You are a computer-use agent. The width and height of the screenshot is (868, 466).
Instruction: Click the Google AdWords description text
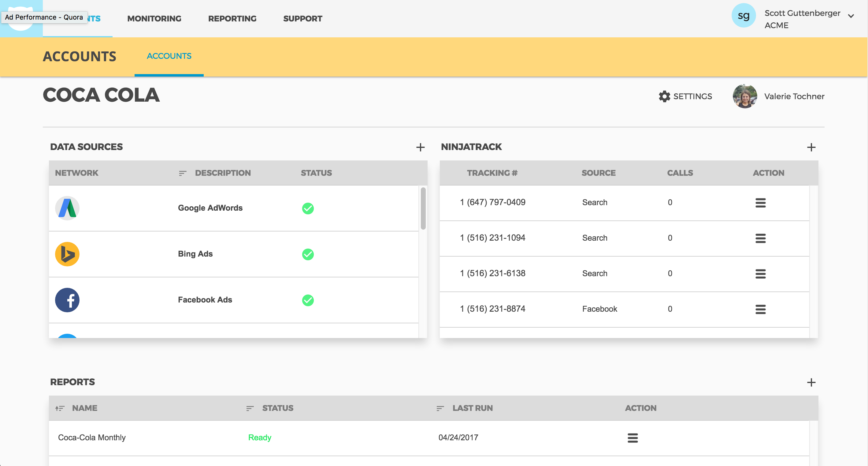click(x=210, y=208)
